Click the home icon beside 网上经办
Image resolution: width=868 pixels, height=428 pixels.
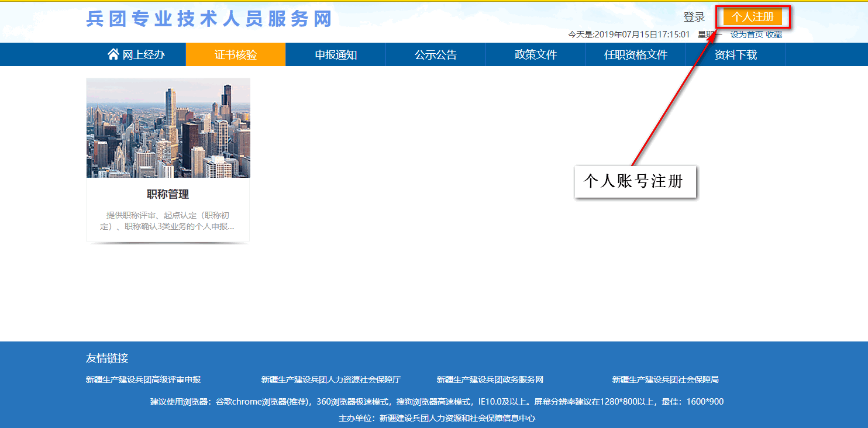click(113, 54)
